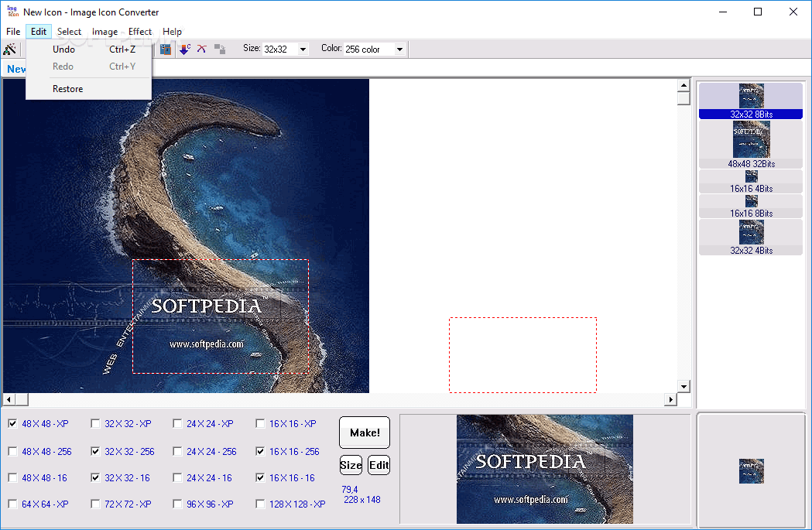Viewport: 812px width, 530px height.
Task: Select the 48x48 32Bits icon thumbnail
Action: tap(751, 145)
